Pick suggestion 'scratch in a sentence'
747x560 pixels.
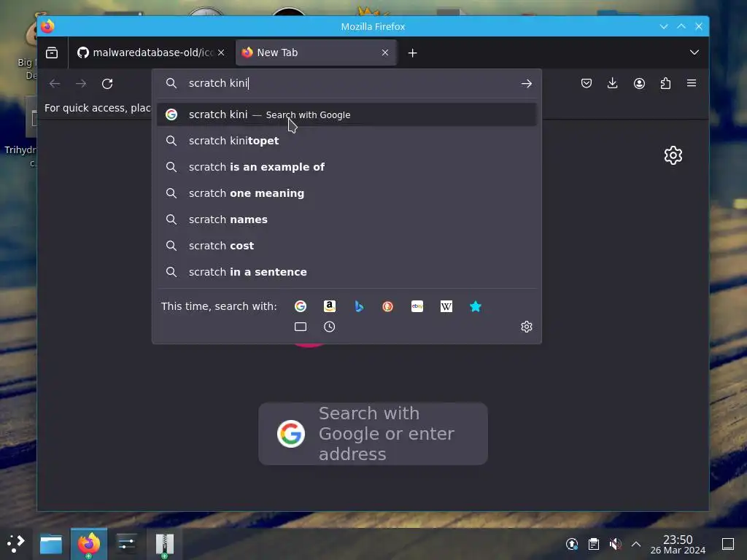(x=347, y=272)
